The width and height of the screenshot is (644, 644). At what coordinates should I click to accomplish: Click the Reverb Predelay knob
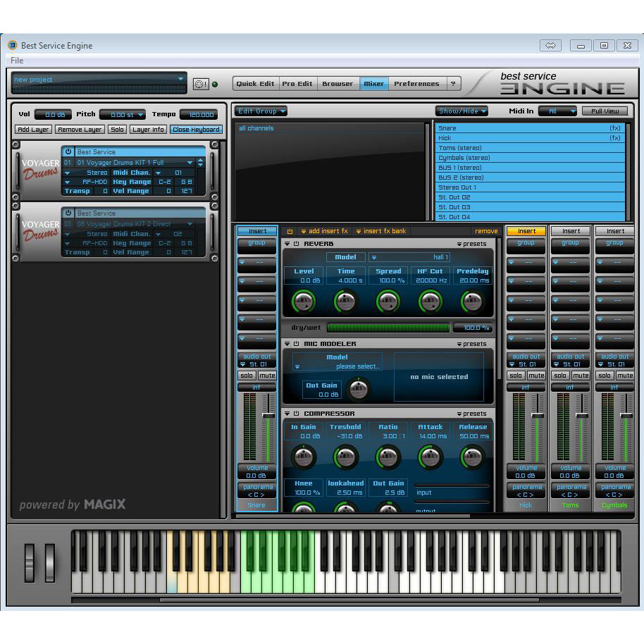coord(472,302)
